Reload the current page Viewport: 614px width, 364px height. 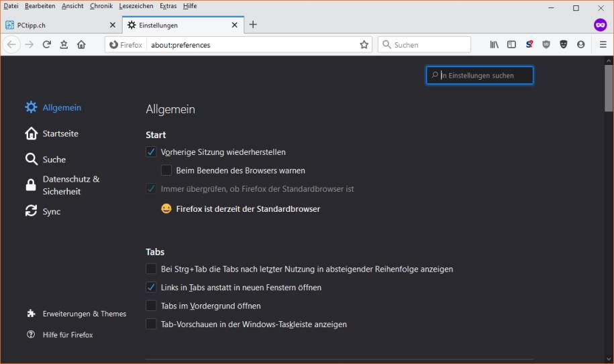click(x=46, y=44)
